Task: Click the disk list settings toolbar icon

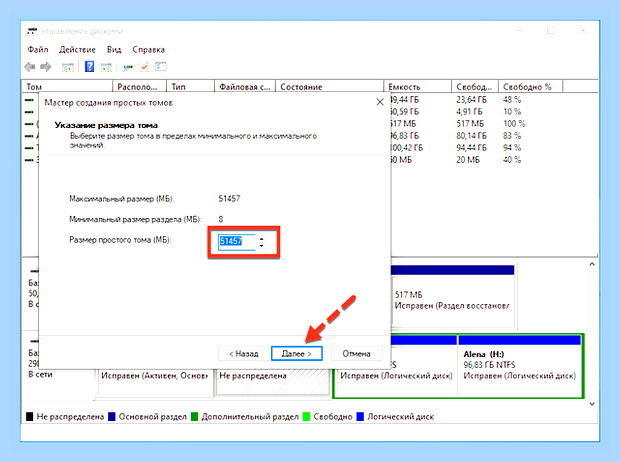Action: [x=161, y=66]
